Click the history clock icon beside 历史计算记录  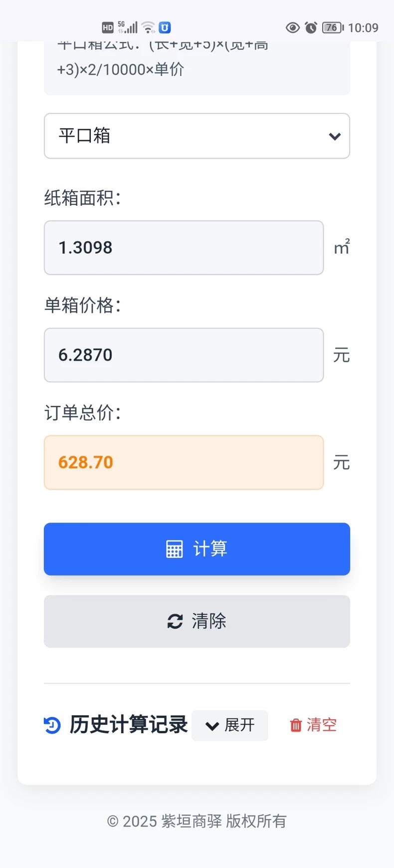pos(52,725)
